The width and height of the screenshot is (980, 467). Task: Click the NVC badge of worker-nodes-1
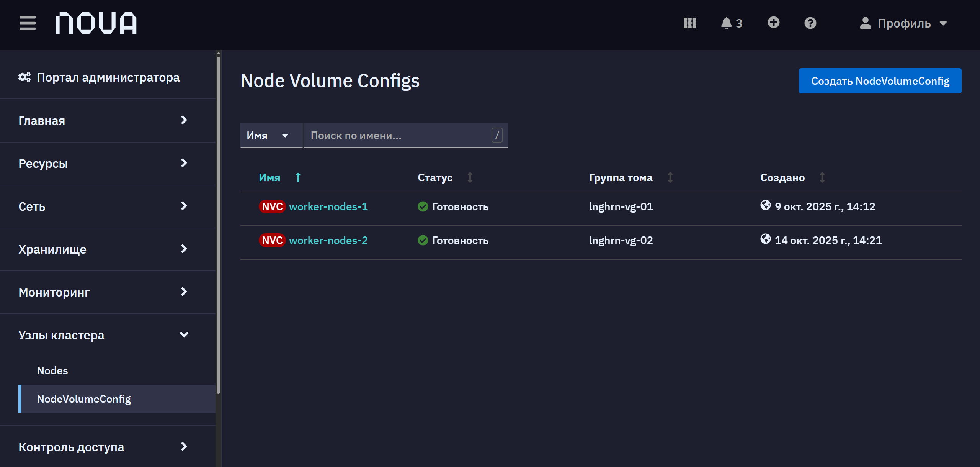(272, 207)
